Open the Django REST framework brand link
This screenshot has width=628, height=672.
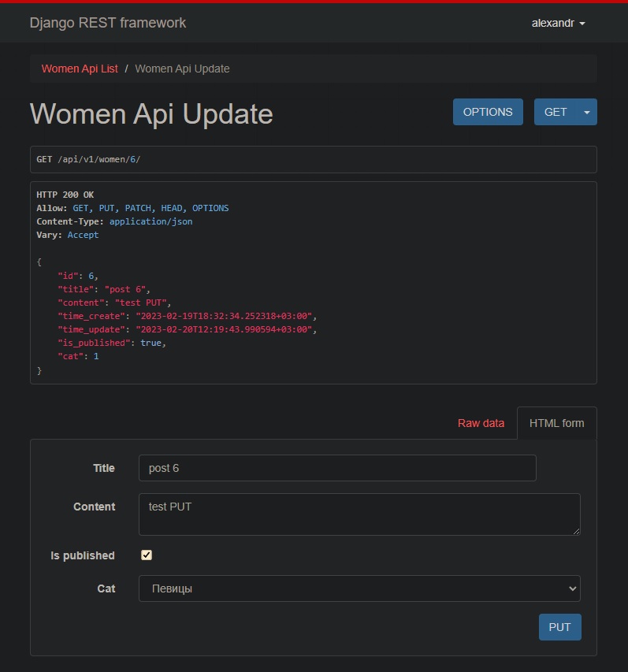click(x=108, y=23)
